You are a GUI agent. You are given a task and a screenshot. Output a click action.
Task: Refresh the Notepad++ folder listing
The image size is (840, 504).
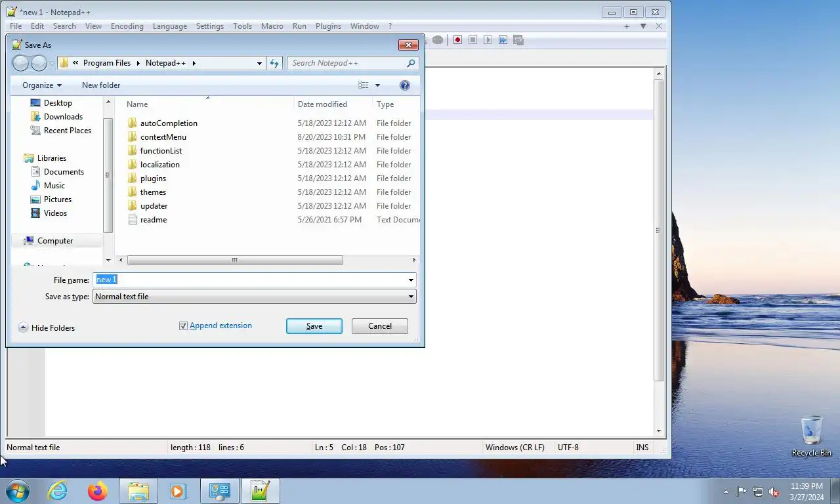coord(274,63)
